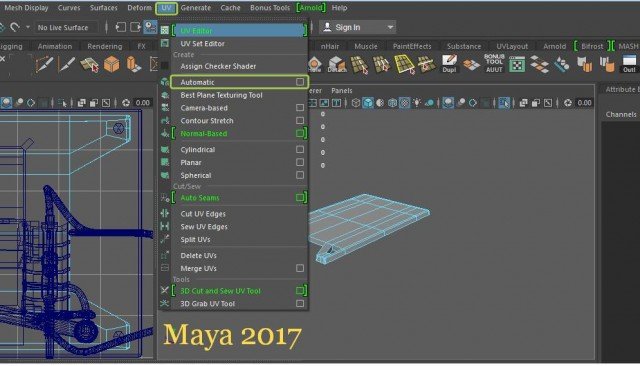Select Automatic UV mapping

(x=239, y=82)
